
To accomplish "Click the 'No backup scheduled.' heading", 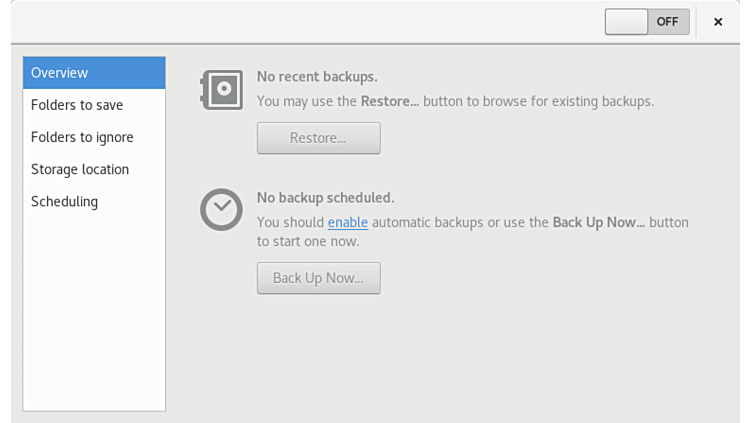I will coord(325,197).
